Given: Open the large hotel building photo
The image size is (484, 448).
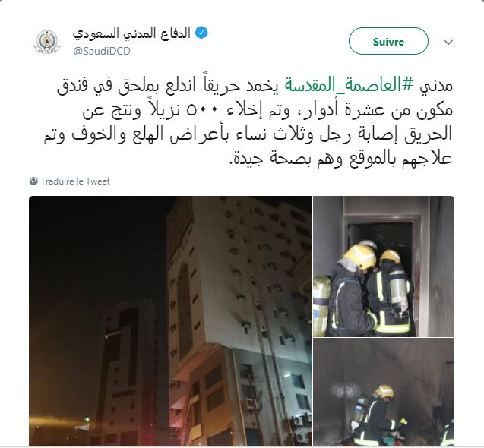Looking at the screenshot, I should pos(170,321).
